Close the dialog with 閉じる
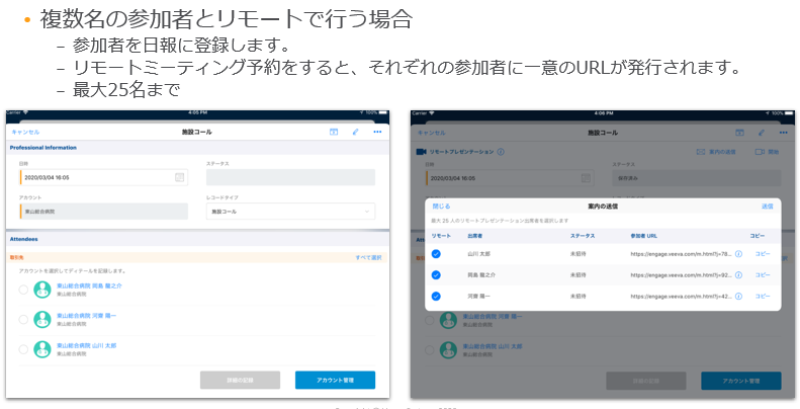 [440, 206]
